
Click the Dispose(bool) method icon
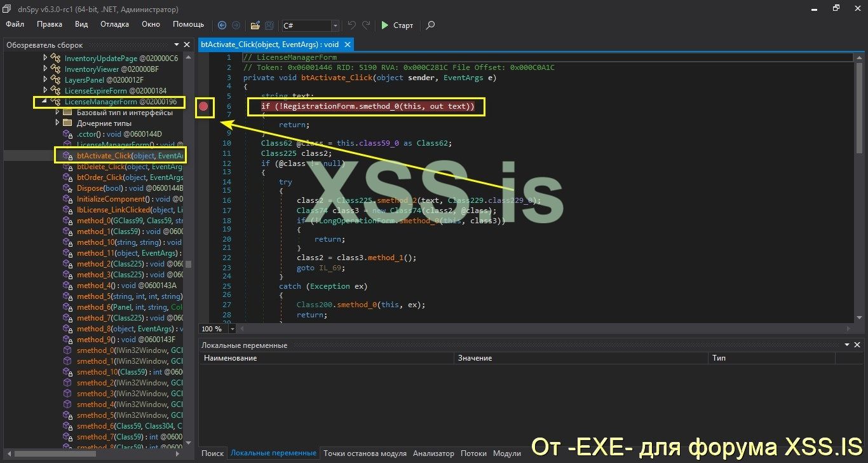[x=67, y=188]
